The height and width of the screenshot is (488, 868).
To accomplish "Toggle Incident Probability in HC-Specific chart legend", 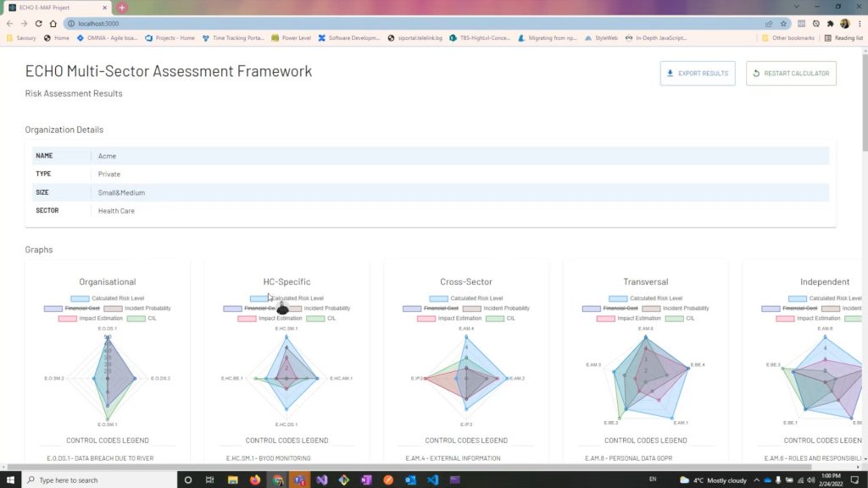I will (x=320, y=308).
